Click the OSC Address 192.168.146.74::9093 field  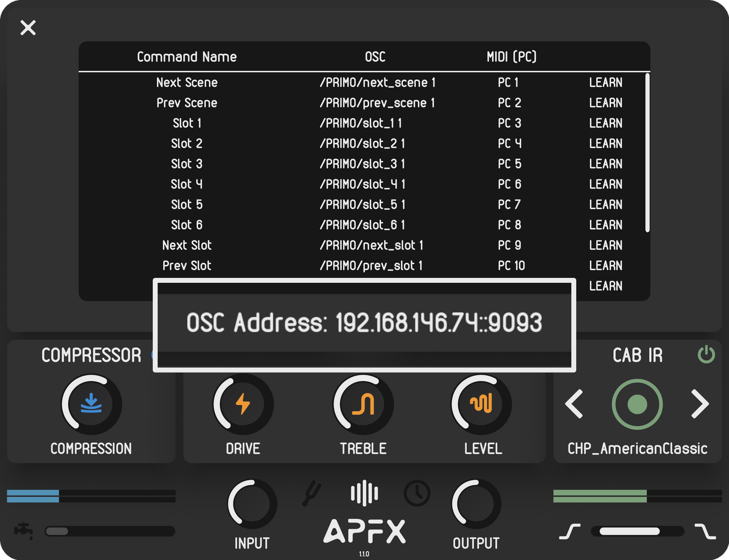coord(364,323)
